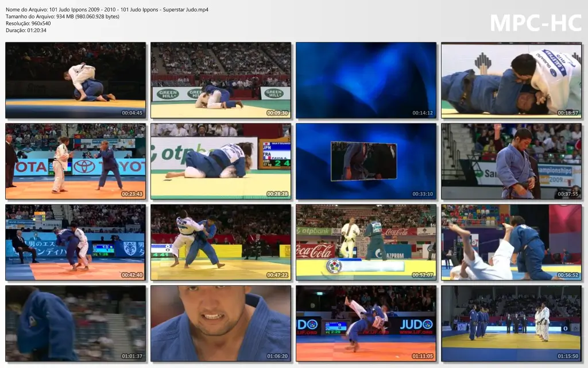Select the thumbnail timestamped 01:01:37
Image resolution: width=588 pixels, height=368 pixels.
75,323
